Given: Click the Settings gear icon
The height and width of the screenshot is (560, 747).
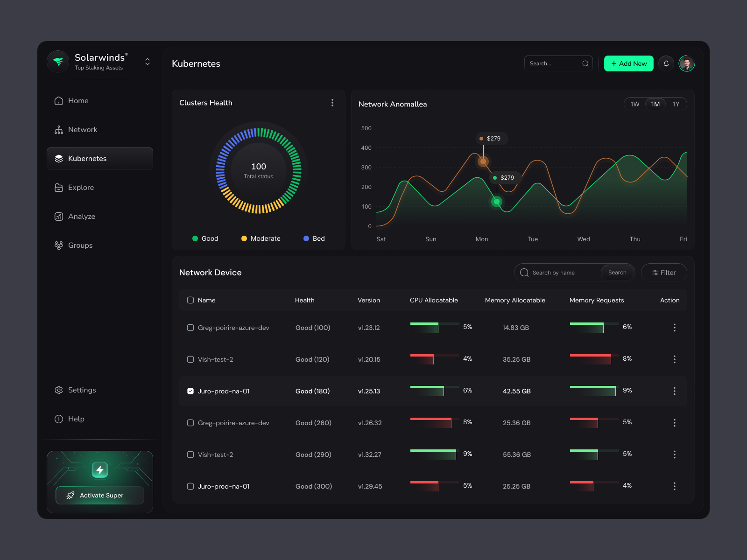Looking at the screenshot, I should tap(59, 390).
